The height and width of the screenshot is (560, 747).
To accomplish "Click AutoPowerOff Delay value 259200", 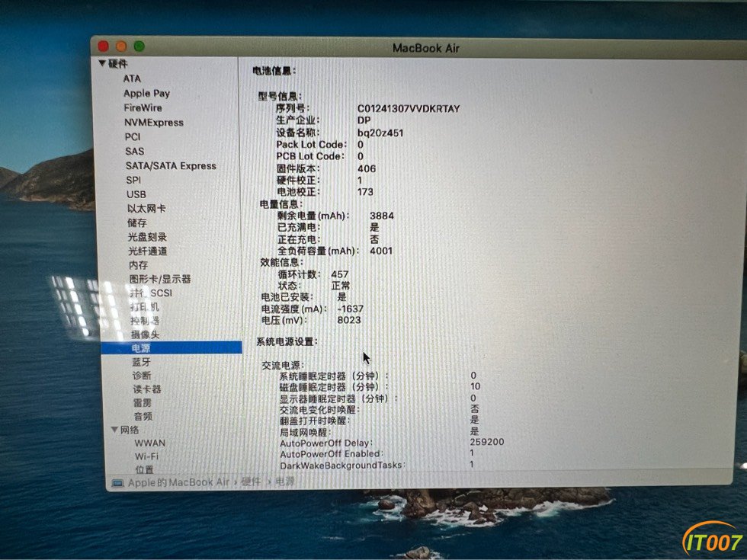I will [x=487, y=442].
